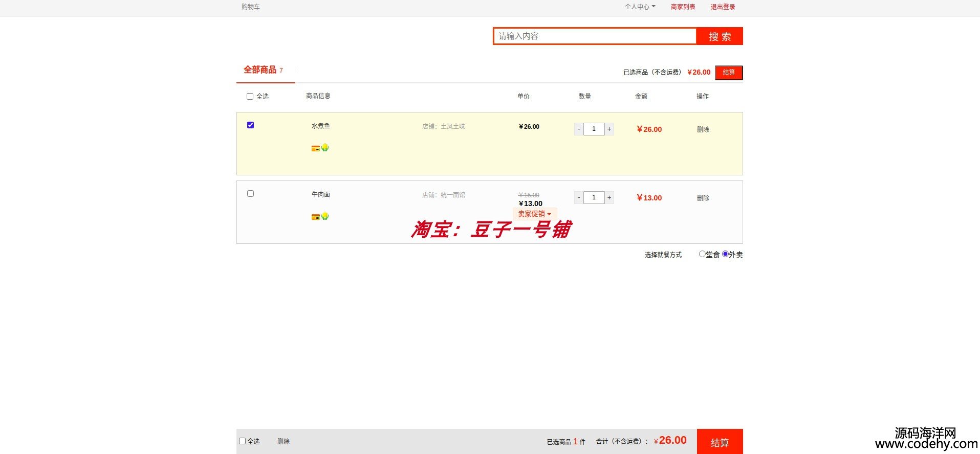Focus the 请输入内容 search input field
This screenshot has width=980, height=454.
[x=594, y=36]
